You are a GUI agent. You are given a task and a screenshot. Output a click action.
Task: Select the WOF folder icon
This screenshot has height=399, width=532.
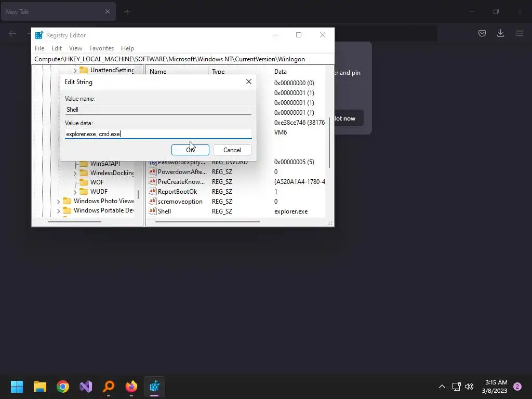click(x=84, y=182)
